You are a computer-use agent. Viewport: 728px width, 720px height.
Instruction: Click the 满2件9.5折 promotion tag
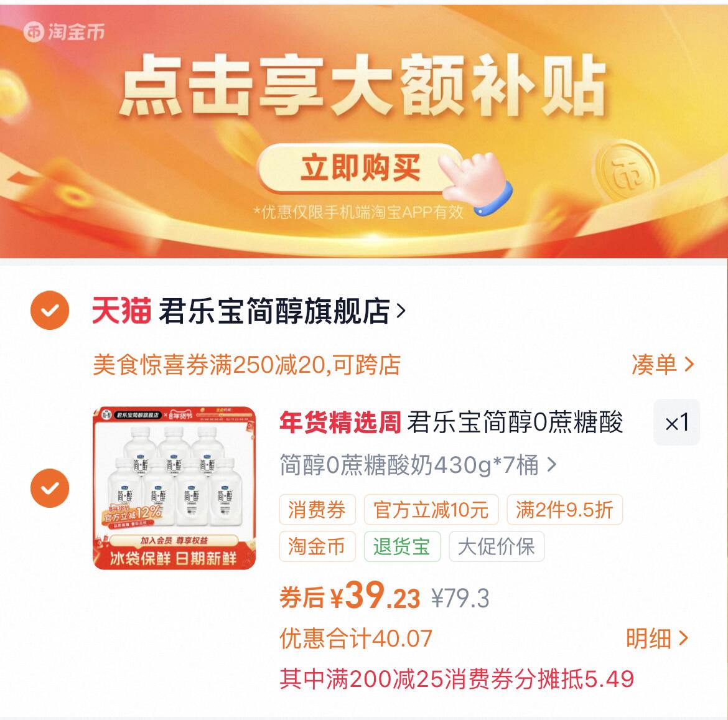[564, 510]
